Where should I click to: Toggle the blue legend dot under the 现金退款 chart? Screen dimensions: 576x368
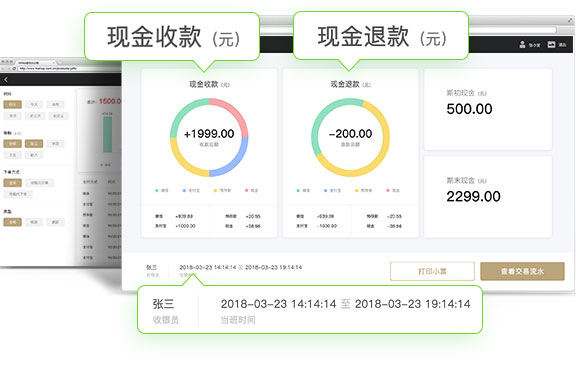click(325, 190)
